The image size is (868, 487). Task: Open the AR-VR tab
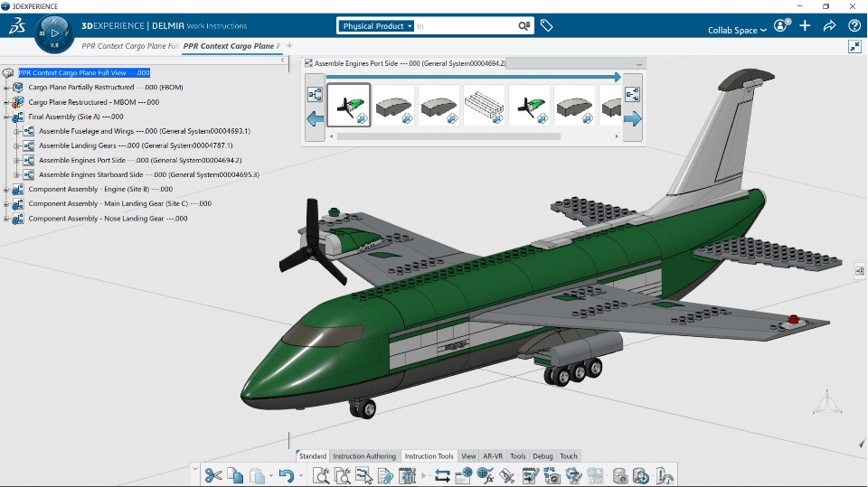[493, 456]
